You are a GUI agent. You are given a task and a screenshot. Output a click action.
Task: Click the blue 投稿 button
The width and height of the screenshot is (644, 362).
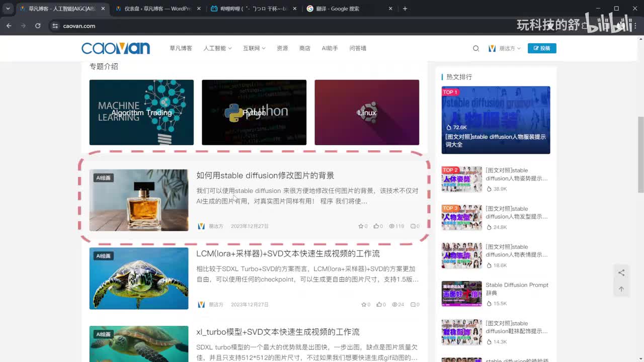coord(542,48)
